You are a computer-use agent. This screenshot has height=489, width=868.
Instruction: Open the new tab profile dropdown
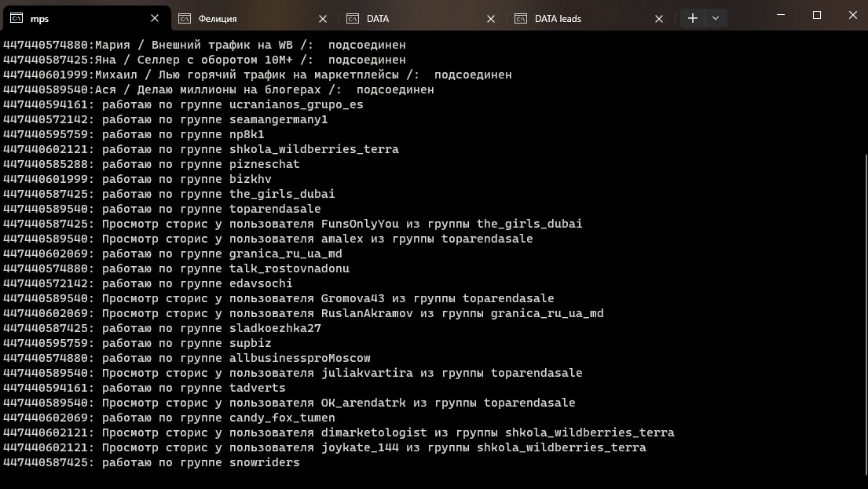click(x=715, y=18)
